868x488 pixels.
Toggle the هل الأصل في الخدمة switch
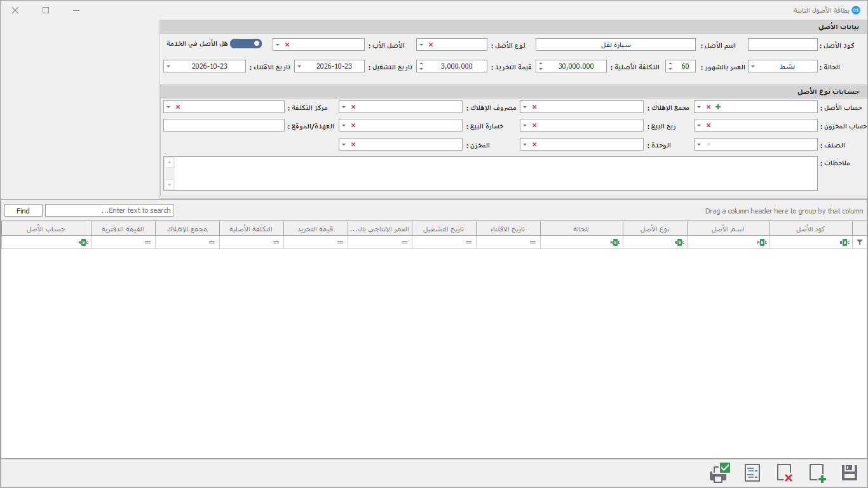point(246,43)
